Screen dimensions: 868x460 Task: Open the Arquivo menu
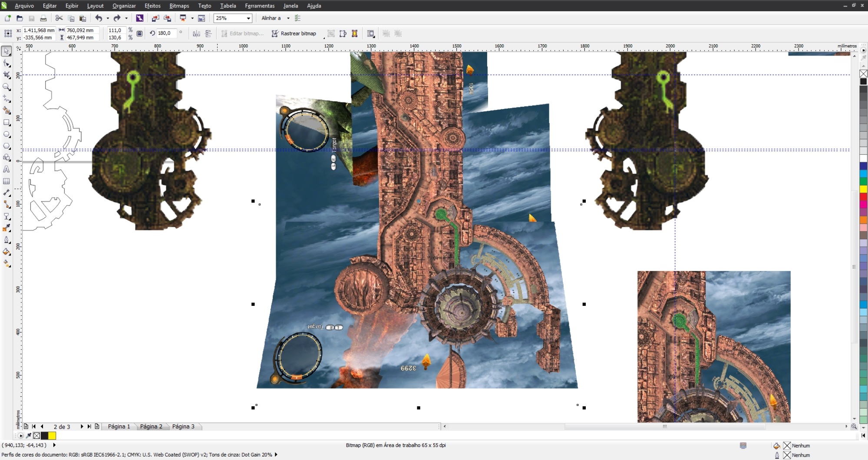click(24, 6)
